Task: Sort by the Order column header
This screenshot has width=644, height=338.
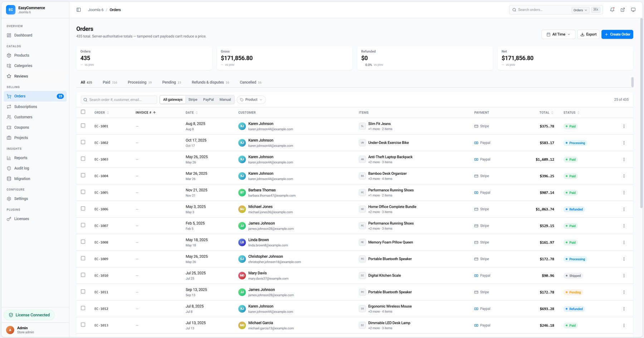Action: 102,113
